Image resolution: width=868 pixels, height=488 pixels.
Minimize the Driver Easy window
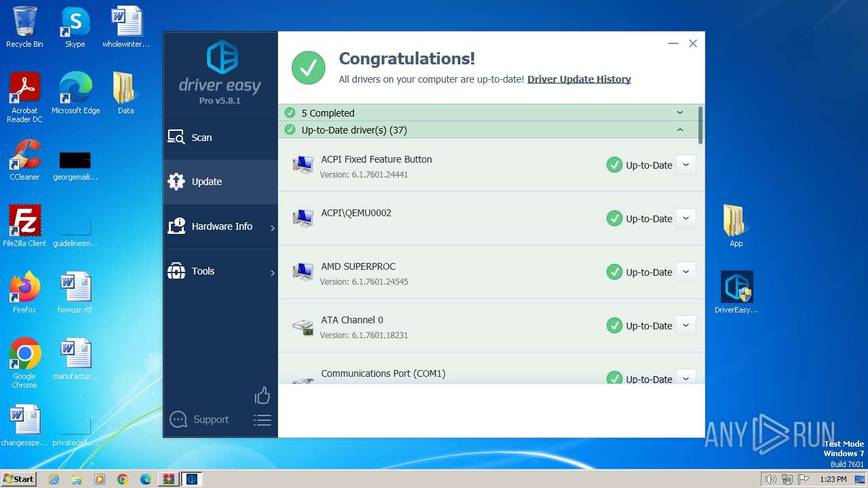[673, 43]
